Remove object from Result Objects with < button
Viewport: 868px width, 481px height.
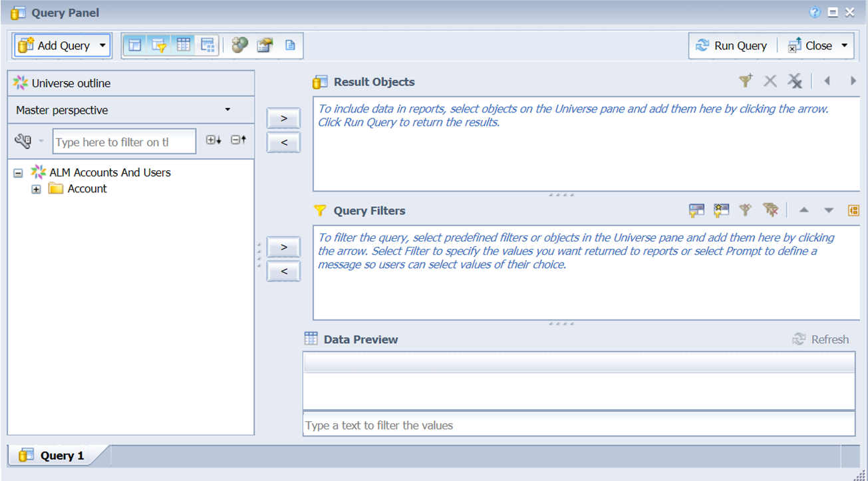pos(283,142)
